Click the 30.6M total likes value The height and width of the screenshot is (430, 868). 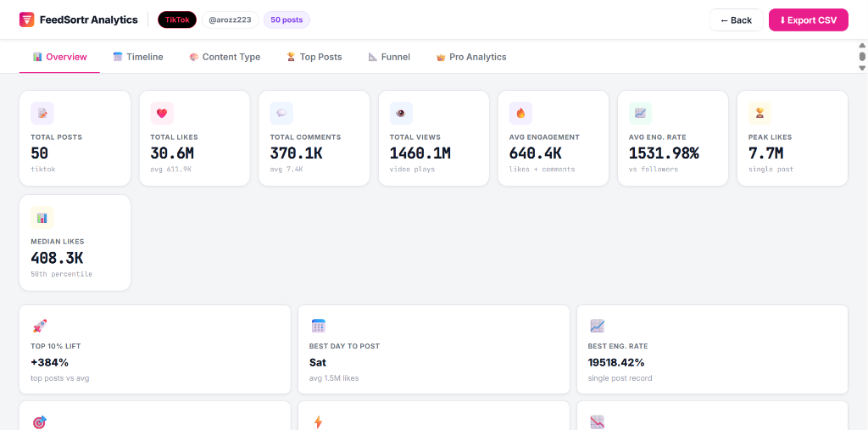click(172, 154)
